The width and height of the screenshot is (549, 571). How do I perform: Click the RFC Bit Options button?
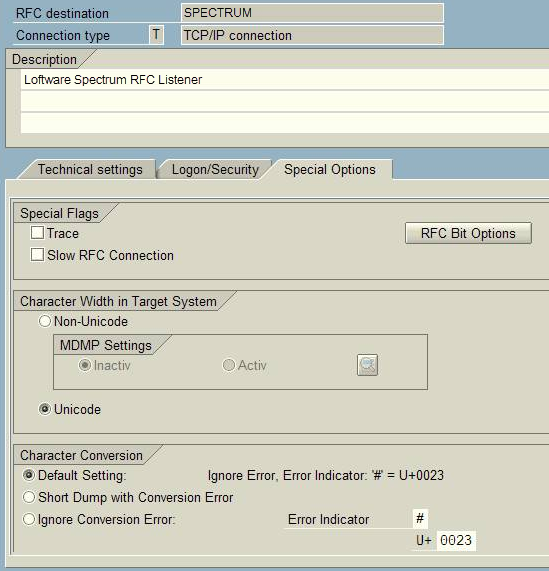point(468,233)
